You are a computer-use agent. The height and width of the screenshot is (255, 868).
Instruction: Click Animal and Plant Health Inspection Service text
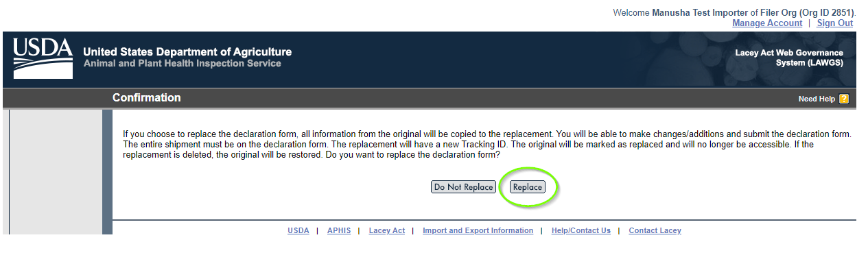click(x=182, y=64)
